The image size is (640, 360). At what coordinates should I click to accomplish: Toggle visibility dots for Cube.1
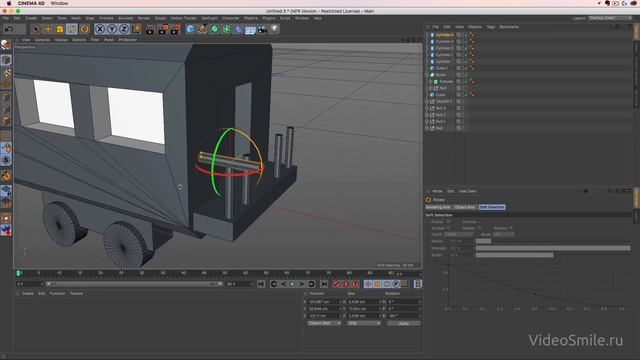click(462, 68)
